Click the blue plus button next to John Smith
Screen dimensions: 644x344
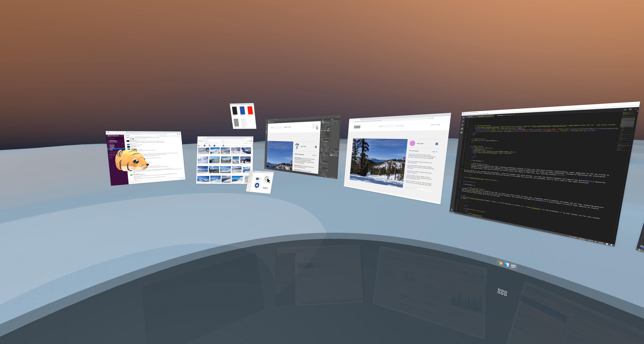(x=437, y=144)
